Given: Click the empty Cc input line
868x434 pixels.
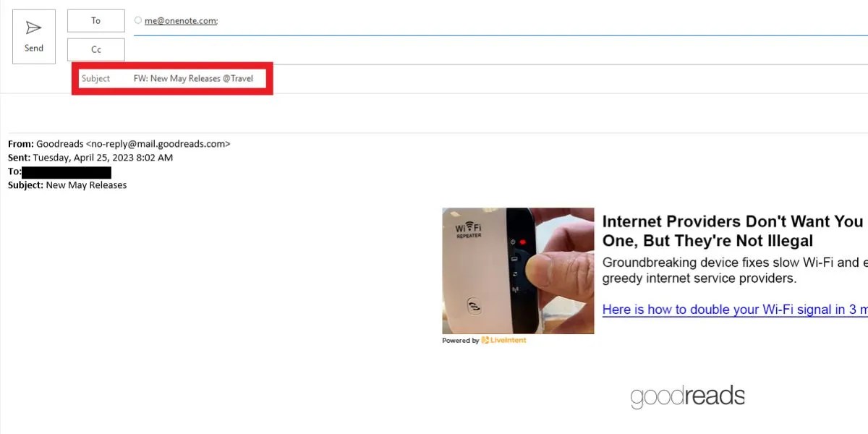Looking at the screenshot, I should [362, 49].
